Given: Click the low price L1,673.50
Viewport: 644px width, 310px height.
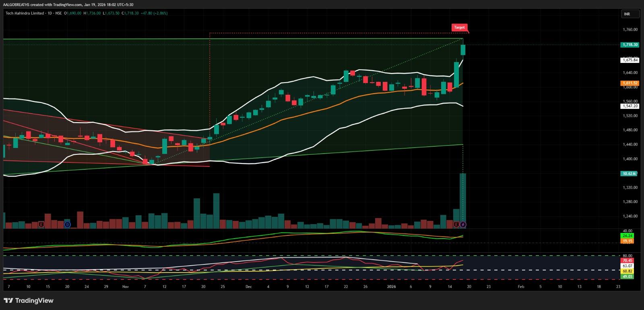Looking at the screenshot, I should [x=111, y=13].
